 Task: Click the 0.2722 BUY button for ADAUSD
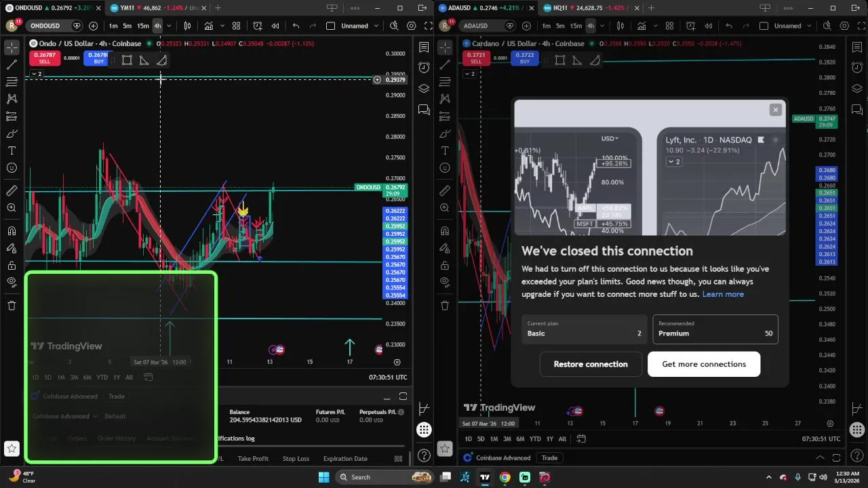tap(524, 58)
